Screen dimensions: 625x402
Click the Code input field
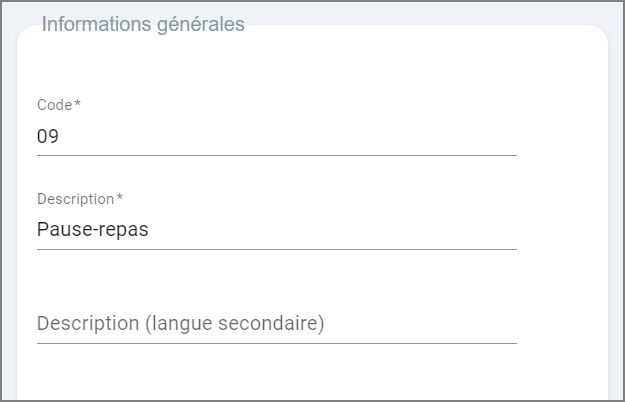pyautogui.click(x=276, y=137)
